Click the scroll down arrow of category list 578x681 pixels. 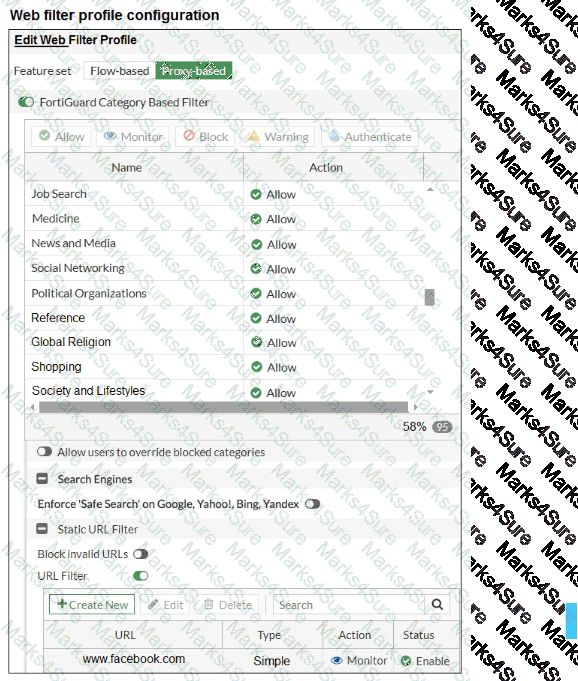(x=430, y=392)
